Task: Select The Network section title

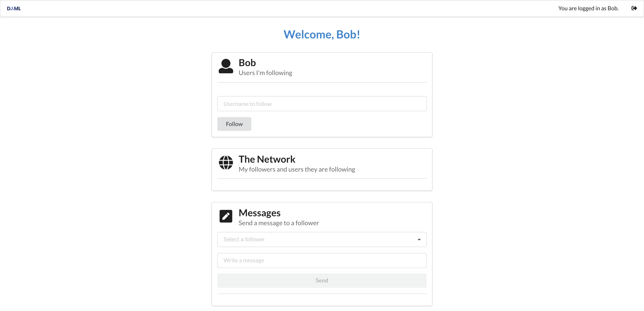Action: (267, 159)
